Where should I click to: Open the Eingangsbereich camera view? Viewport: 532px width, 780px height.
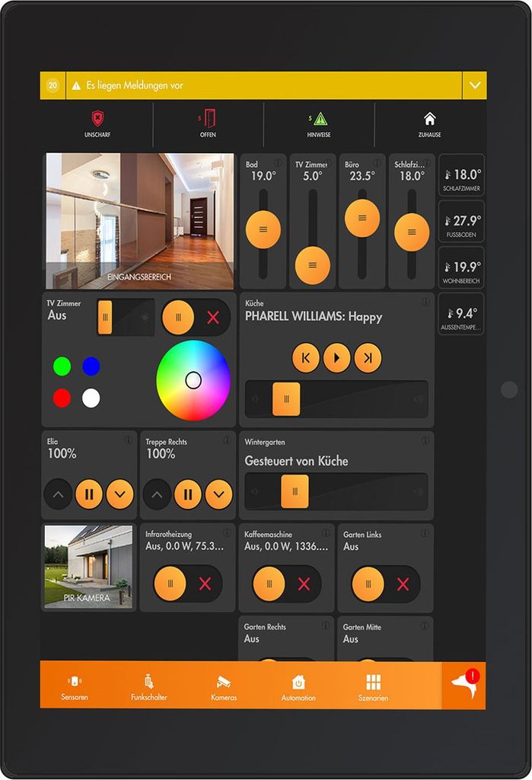point(140,221)
